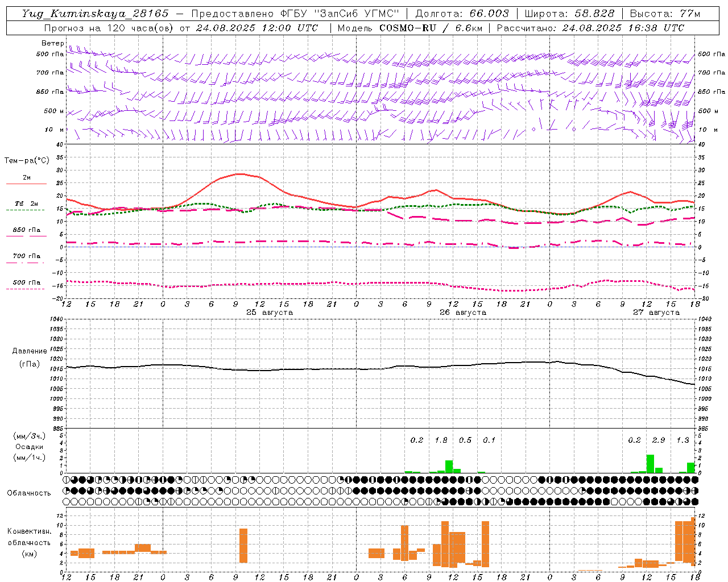Click the elevation label Высота: 77м

[665, 14]
